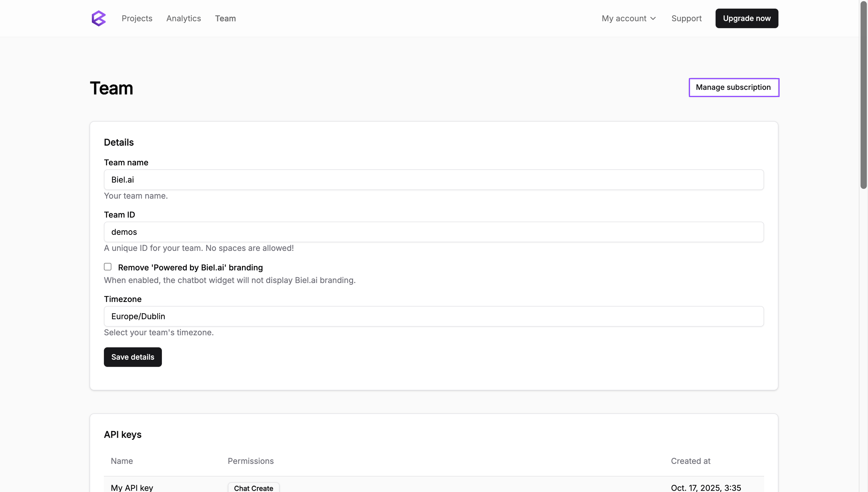Go to the Analytics page
Image resolution: width=868 pixels, height=492 pixels.
point(183,18)
